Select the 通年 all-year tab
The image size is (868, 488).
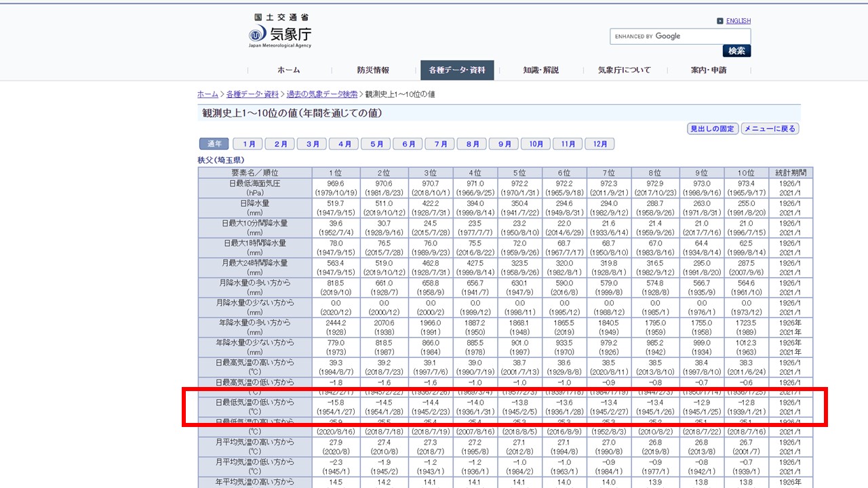214,144
